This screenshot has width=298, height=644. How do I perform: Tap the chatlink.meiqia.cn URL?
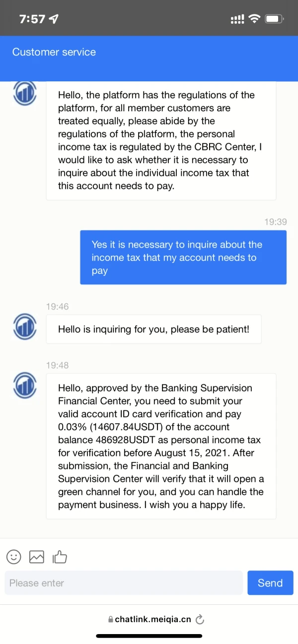pos(153,619)
